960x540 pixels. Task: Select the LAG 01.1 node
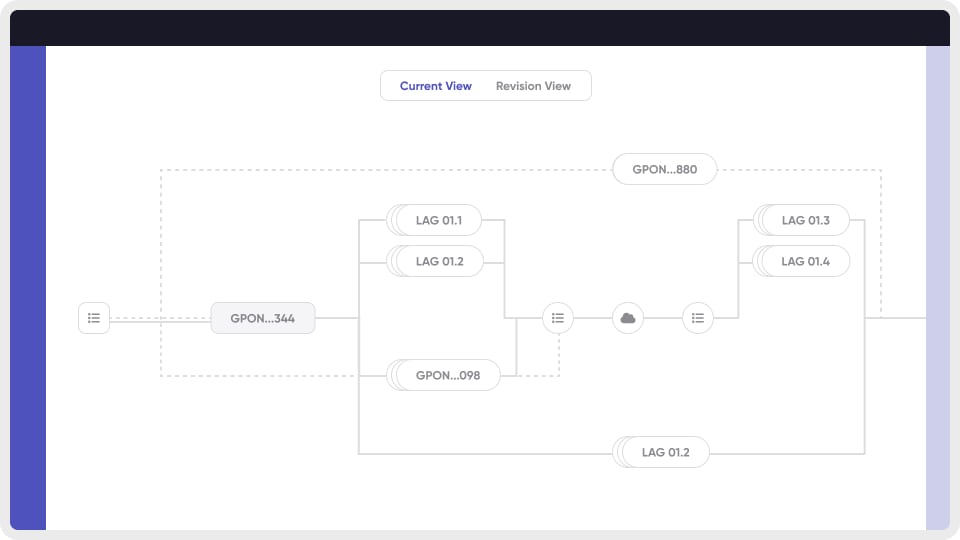(x=434, y=220)
